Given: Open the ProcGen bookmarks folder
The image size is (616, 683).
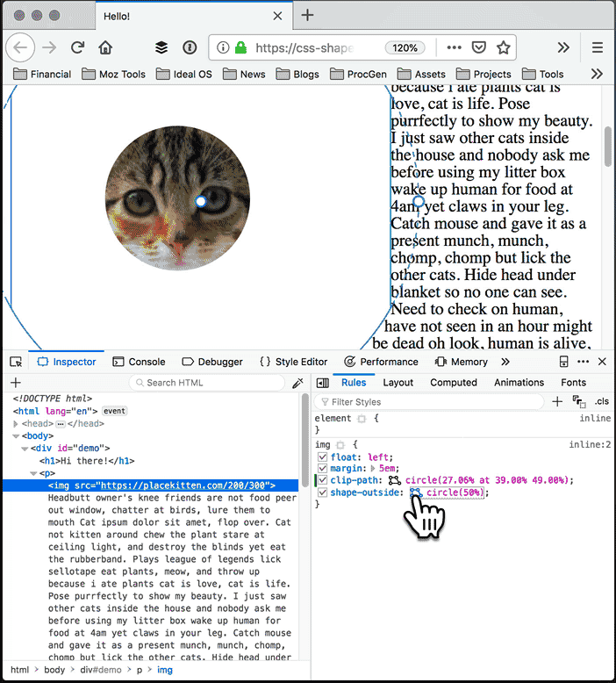Looking at the screenshot, I should (358, 74).
